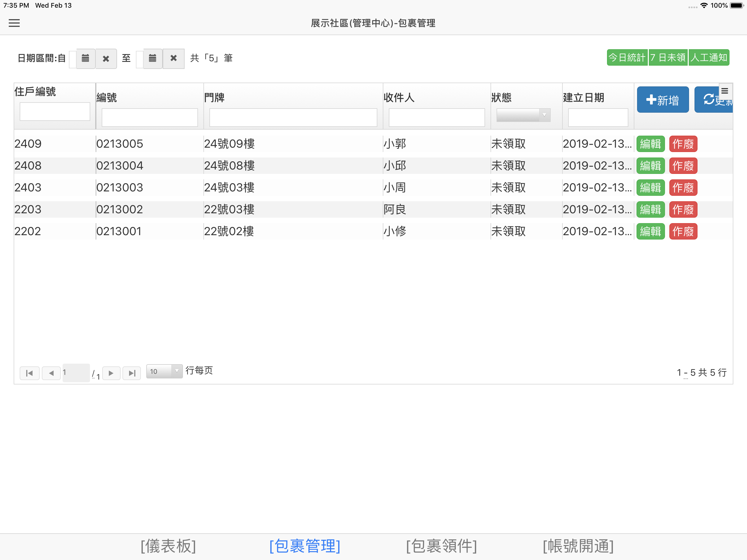Viewport: 747px width, 560px height.
Task: Select the 包裹管理 tab
Action: pos(305,546)
